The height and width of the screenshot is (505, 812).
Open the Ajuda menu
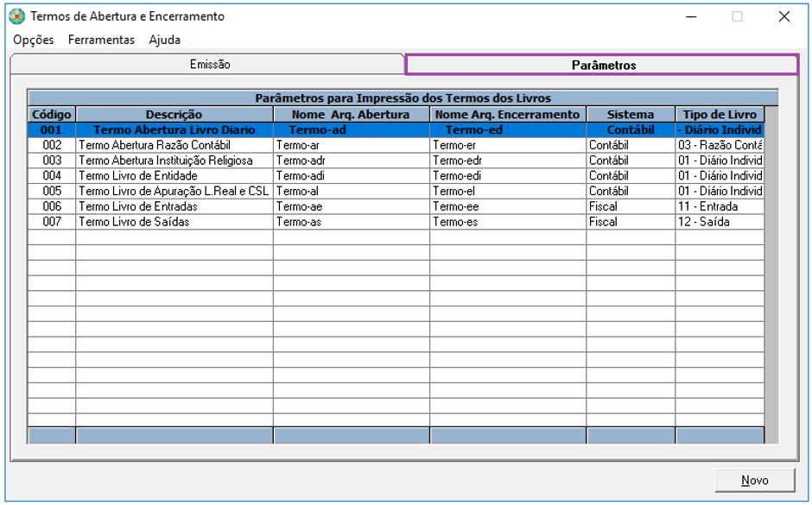coord(164,40)
